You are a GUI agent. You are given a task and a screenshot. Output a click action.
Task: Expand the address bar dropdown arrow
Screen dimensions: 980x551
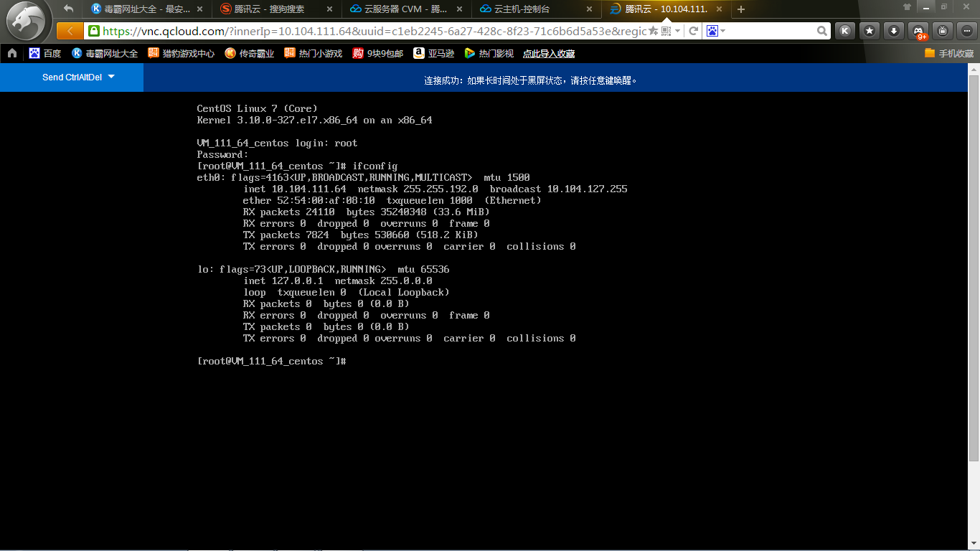[x=677, y=31]
